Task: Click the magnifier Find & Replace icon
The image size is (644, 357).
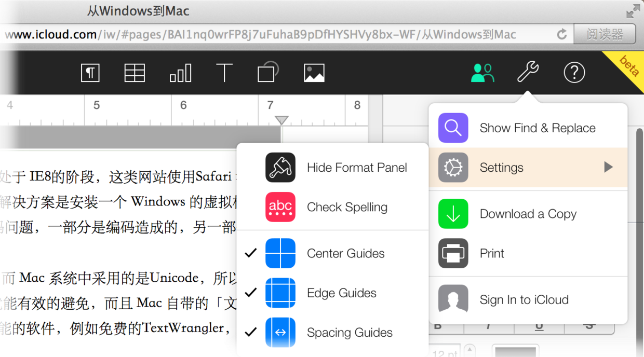Action: click(453, 128)
